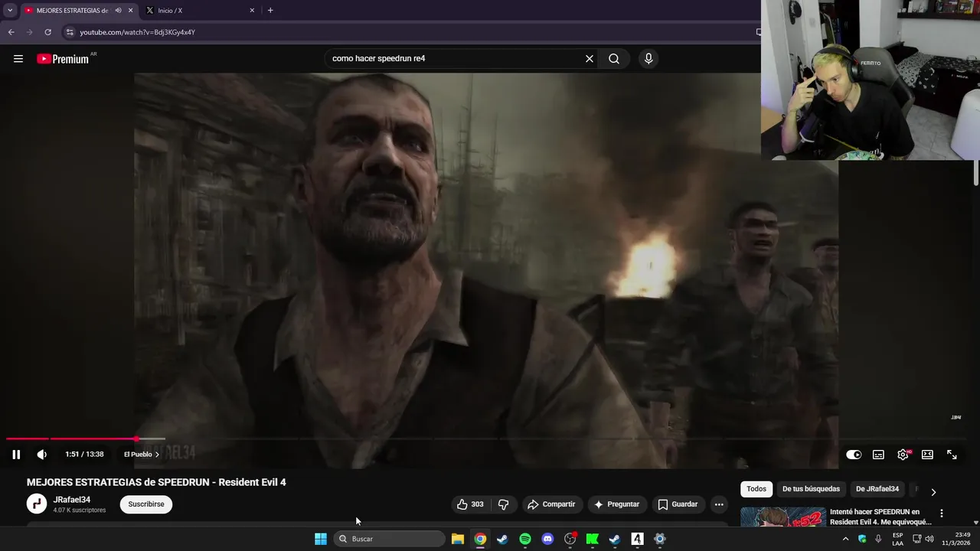Mute the video player volume
The width and height of the screenshot is (980, 551).
tap(42, 455)
